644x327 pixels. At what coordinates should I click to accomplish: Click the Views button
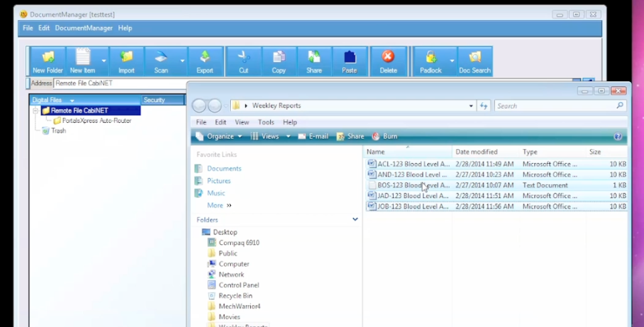(265, 136)
